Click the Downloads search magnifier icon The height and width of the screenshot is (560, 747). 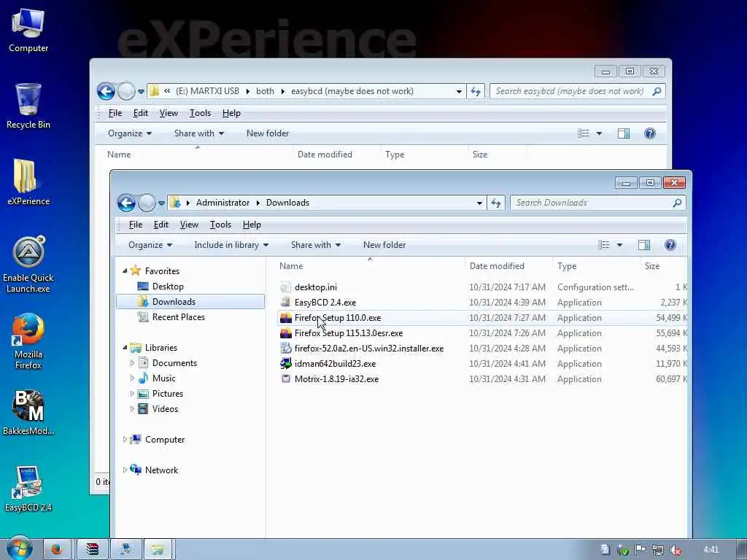coord(677,203)
